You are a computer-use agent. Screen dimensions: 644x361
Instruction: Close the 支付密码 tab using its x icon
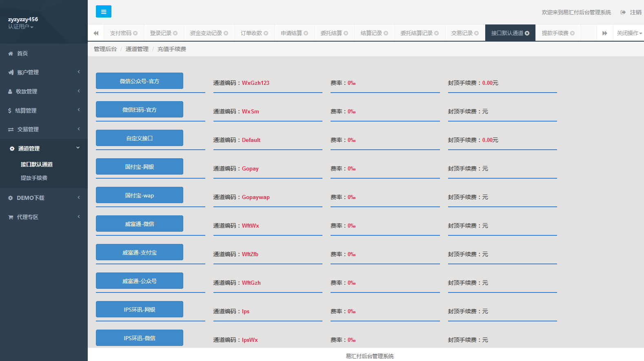pos(135,33)
